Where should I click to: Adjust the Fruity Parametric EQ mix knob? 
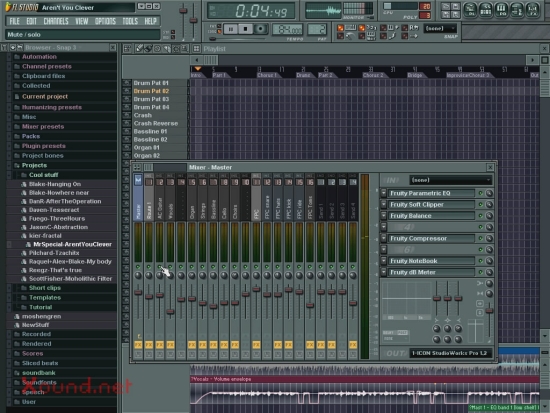pos(489,193)
